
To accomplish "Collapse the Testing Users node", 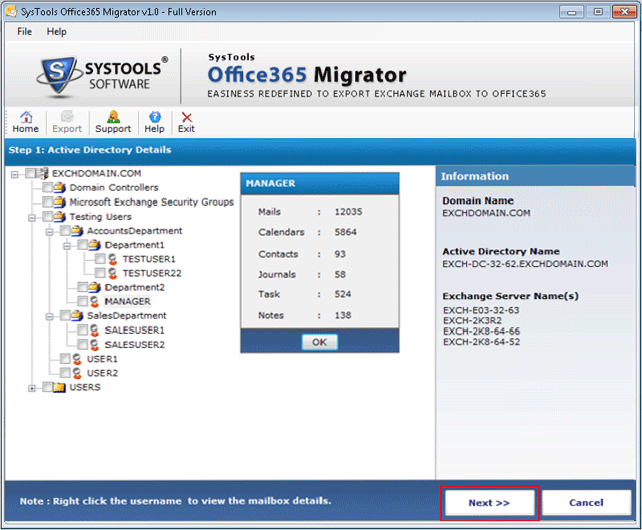I will (x=32, y=217).
